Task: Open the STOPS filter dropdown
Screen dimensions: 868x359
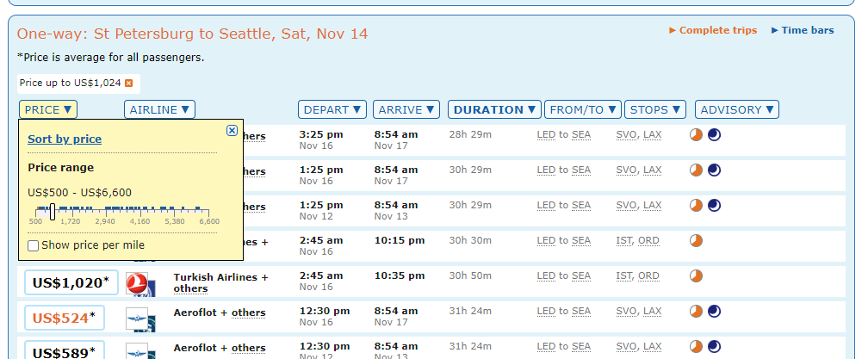Action: (655, 109)
